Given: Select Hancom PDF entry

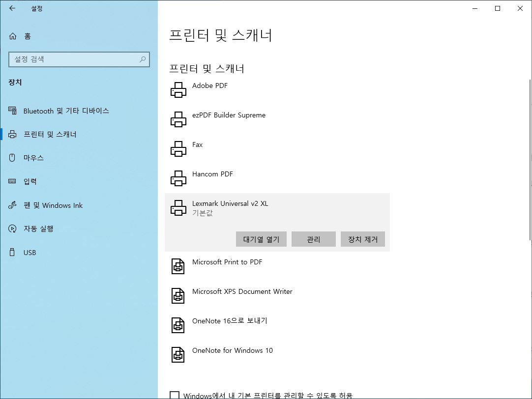Looking at the screenshot, I should (x=212, y=174).
